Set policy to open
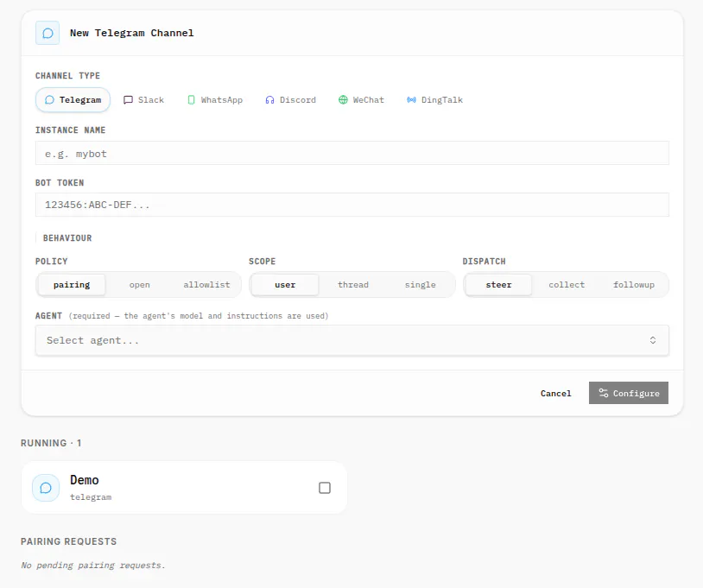This screenshot has width=703, height=588. point(139,285)
